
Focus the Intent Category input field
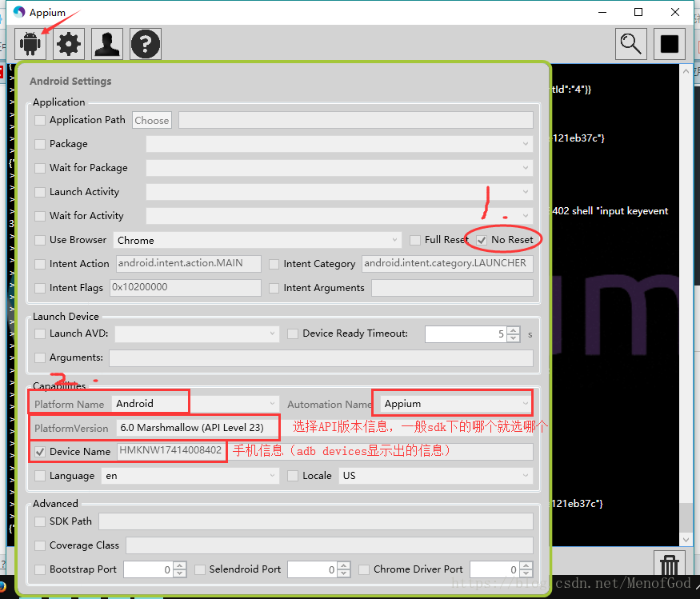coord(447,263)
